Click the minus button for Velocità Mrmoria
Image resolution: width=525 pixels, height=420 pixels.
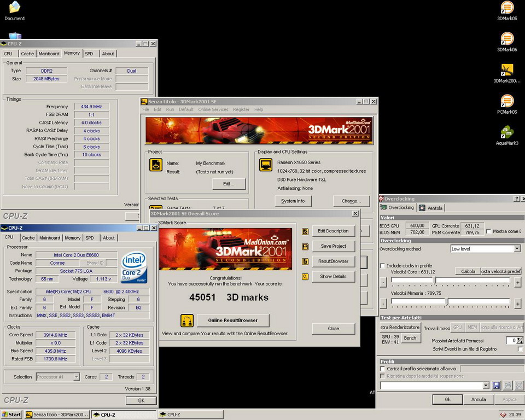(383, 304)
